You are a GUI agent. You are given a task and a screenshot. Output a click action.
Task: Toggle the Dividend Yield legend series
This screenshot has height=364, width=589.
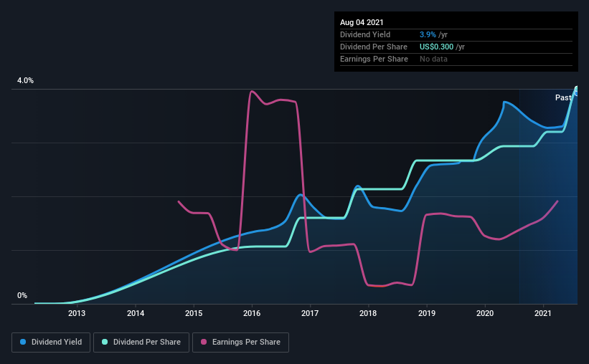tap(52, 343)
